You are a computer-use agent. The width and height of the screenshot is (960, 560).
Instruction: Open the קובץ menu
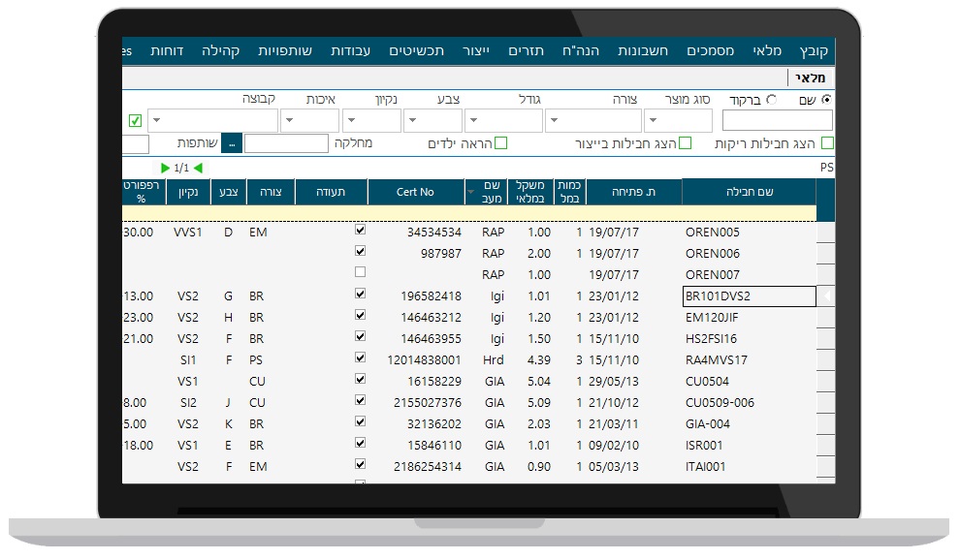pos(814,50)
